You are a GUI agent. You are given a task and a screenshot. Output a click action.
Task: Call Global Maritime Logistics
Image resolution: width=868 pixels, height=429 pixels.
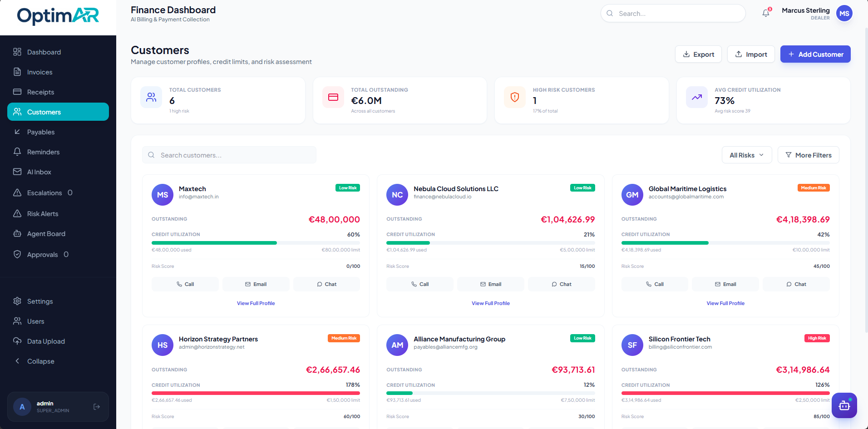655,284
